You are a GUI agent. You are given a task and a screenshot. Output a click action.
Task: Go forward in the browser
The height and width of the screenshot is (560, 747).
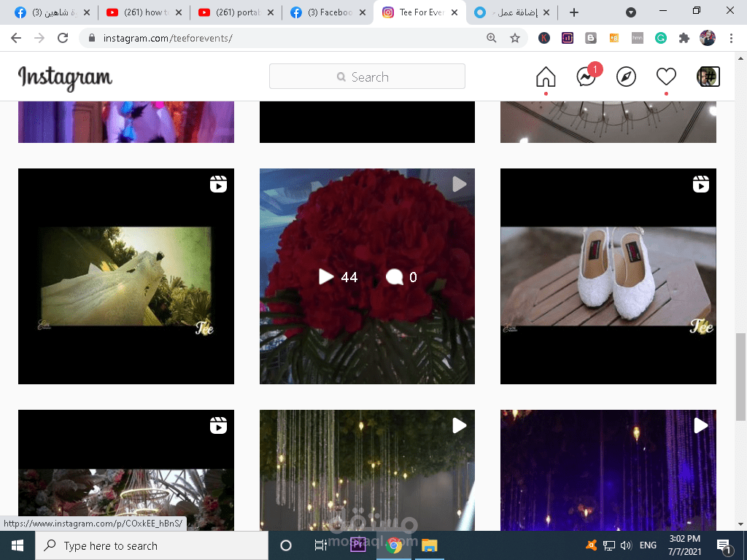39,38
